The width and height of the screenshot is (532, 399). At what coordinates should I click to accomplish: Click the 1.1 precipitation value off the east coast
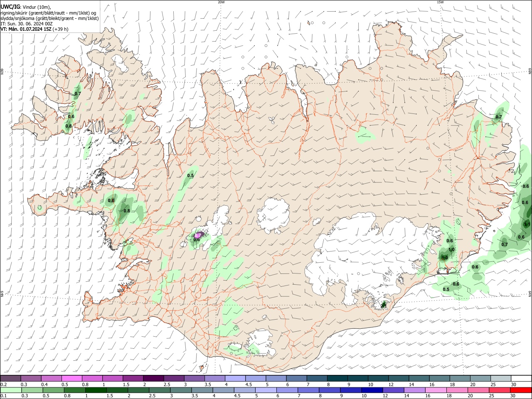[x=527, y=224]
